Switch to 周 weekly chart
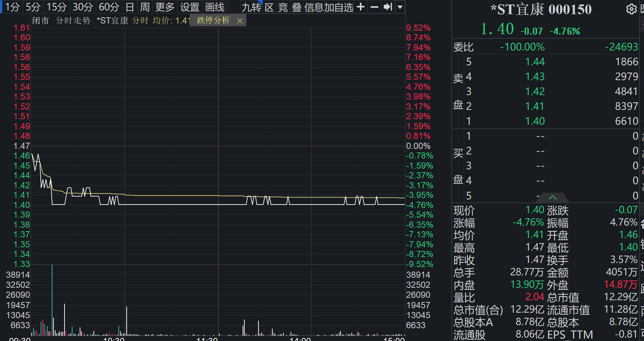This screenshot has width=644, height=341. tap(145, 7)
